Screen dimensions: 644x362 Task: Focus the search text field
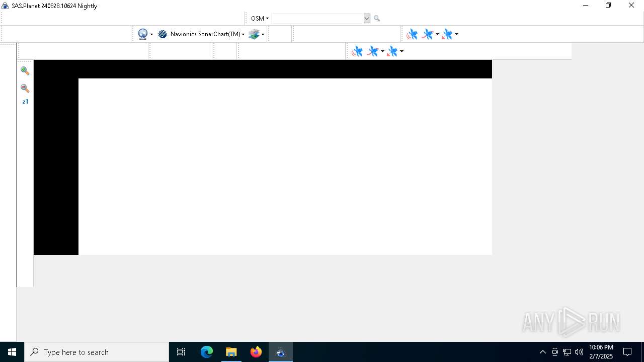317,18
